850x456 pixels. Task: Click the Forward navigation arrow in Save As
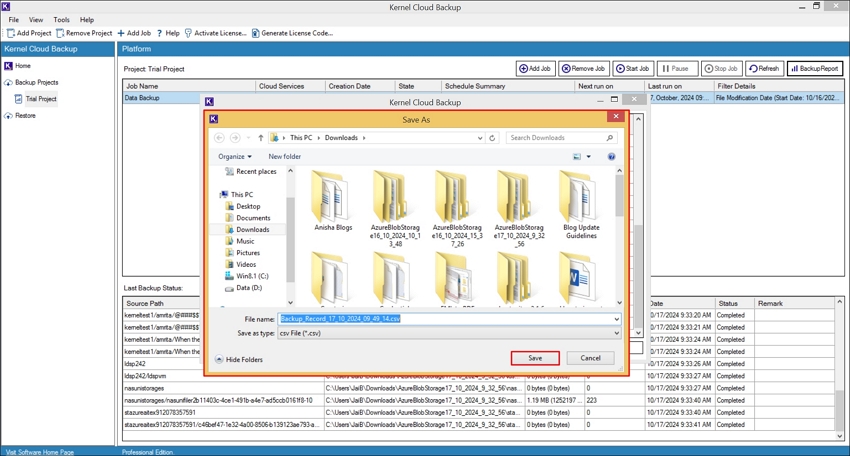pos(235,138)
